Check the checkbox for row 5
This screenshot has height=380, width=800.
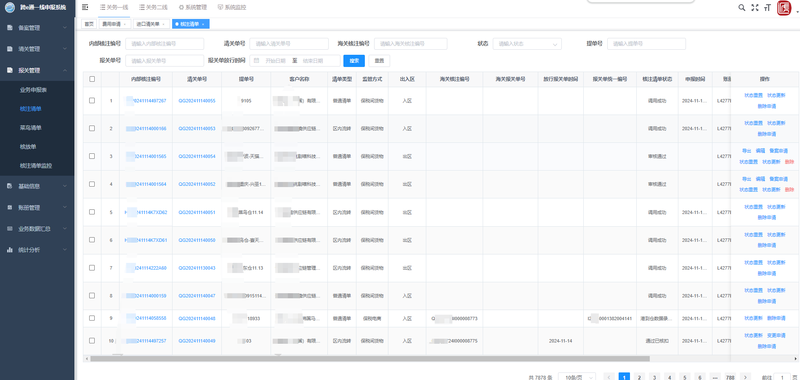pos(92,212)
